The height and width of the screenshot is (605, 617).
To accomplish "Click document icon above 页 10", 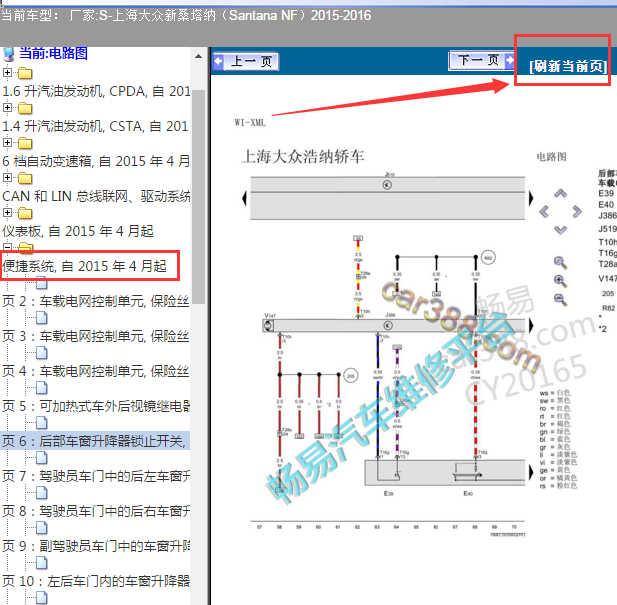I will click(x=42, y=563).
